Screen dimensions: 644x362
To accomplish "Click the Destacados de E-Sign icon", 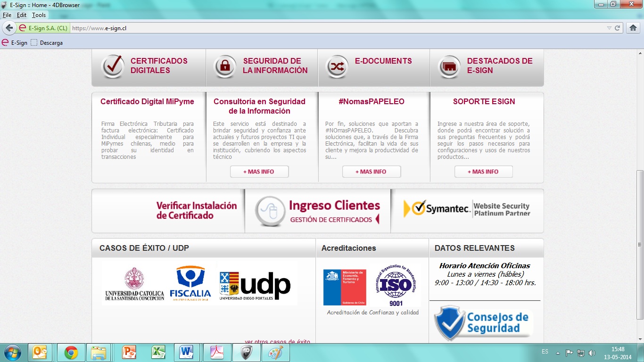I will coord(449,66).
